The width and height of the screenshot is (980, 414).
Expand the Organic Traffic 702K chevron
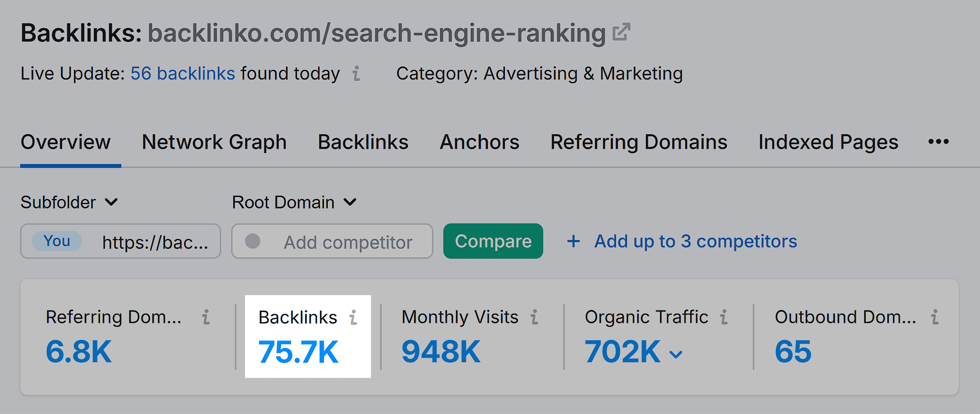point(676,354)
